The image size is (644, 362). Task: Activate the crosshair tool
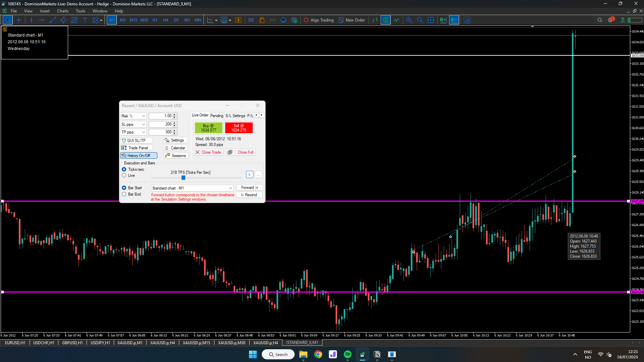pos(18,20)
